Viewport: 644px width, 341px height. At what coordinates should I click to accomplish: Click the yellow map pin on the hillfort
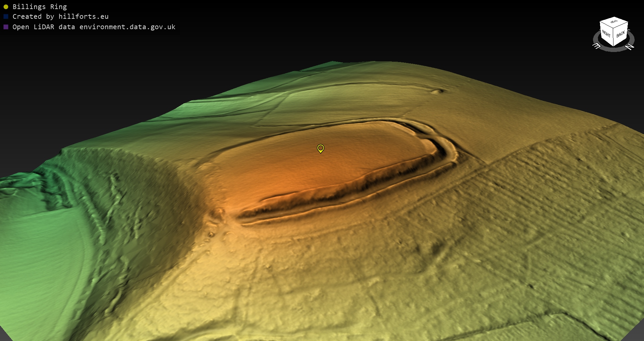point(320,148)
